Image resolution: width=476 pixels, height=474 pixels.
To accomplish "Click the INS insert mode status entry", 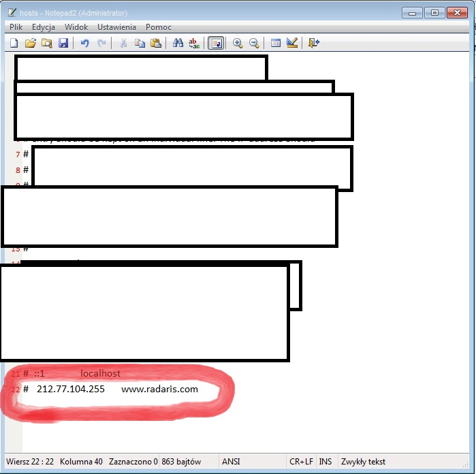I will pos(325,462).
